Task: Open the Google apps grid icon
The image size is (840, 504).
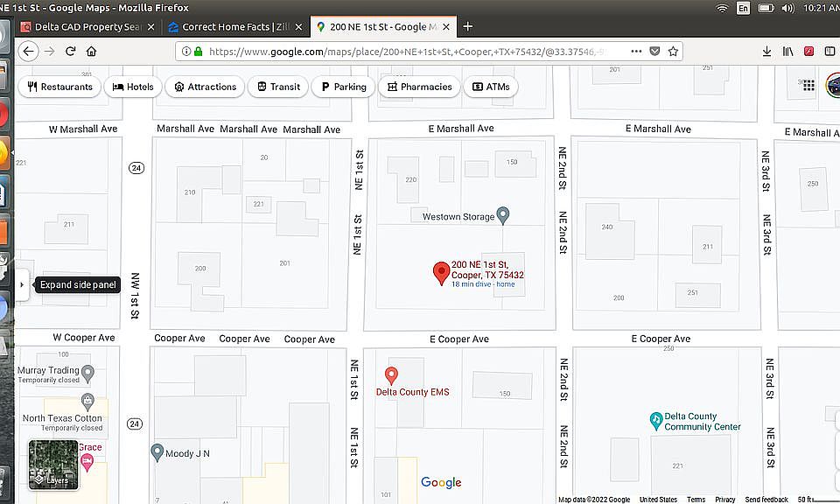Action: [x=808, y=86]
